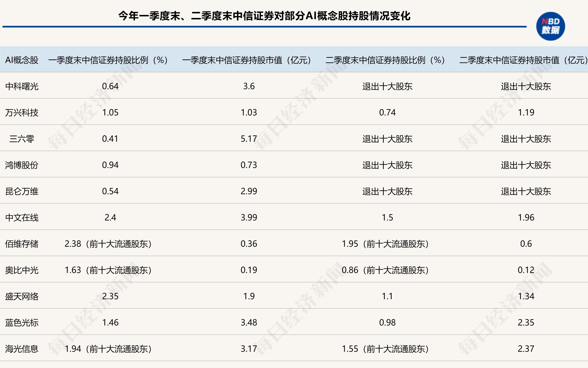The image size is (588, 368).
Task: Click the NBD数据 round logo
Action: (550, 26)
